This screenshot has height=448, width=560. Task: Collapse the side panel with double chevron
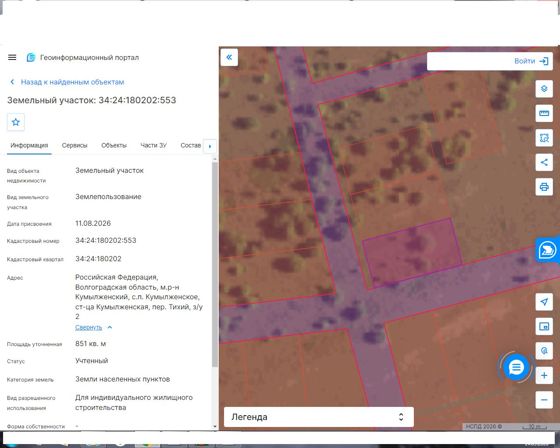click(229, 57)
